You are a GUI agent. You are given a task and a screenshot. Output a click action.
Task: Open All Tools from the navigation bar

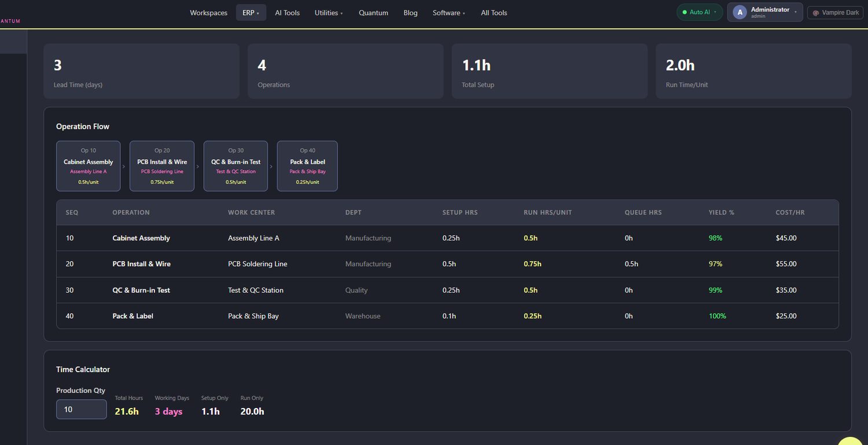(494, 13)
